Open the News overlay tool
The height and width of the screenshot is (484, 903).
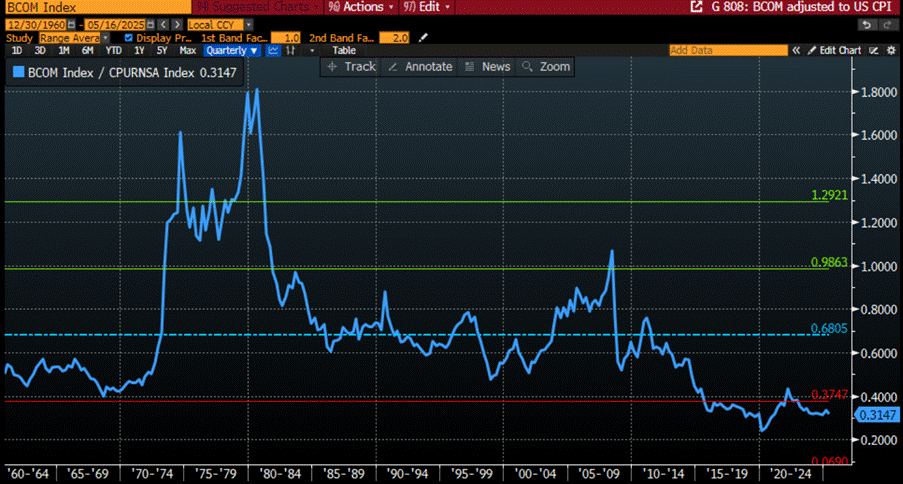(x=488, y=67)
